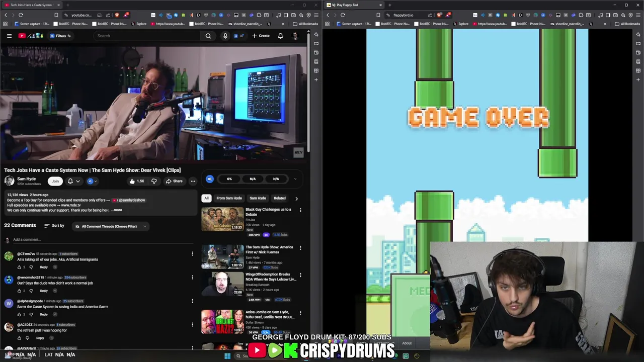
Task: Expand the stats bar chevron next to N/A
Action: pos(295,178)
